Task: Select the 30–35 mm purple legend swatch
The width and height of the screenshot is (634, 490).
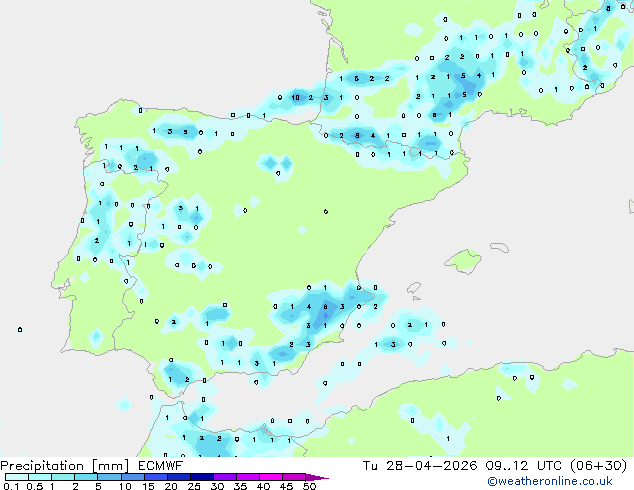Action: [x=224, y=477]
